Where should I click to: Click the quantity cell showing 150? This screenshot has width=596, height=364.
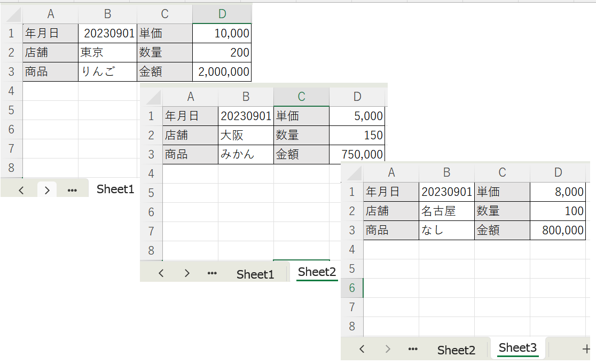(357, 135)
